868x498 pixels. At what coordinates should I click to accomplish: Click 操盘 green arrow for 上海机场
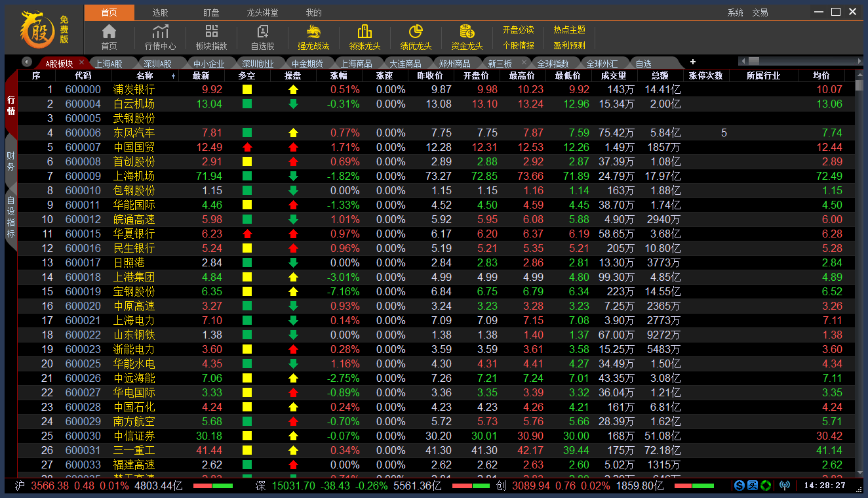(293, 176)
